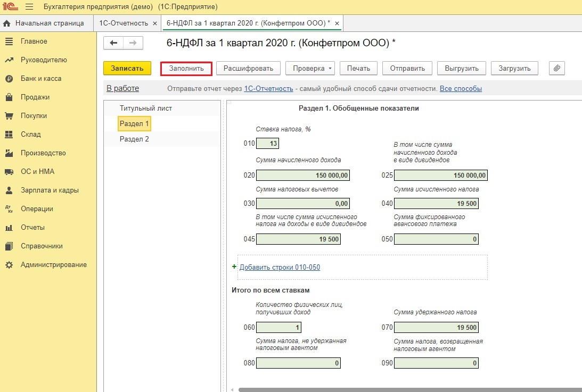Open the В работе status link

[x=123, y=88]
